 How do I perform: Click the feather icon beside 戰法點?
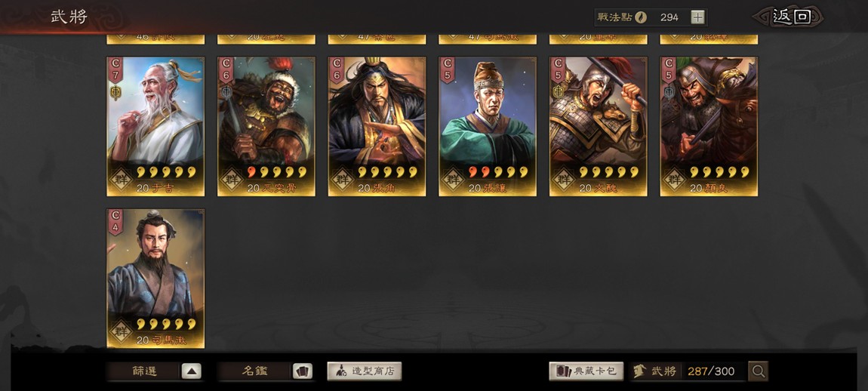pyautogui.click(x=641, y=17)
